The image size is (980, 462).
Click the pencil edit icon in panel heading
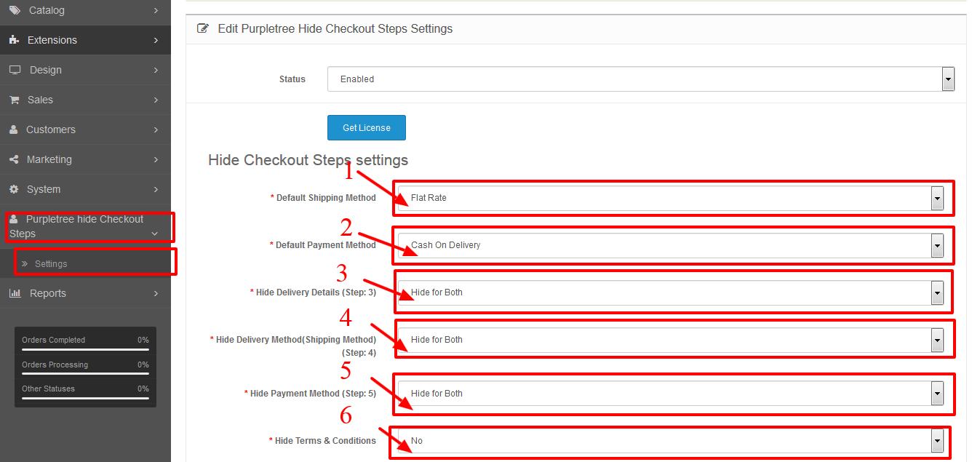coord(203,29)
